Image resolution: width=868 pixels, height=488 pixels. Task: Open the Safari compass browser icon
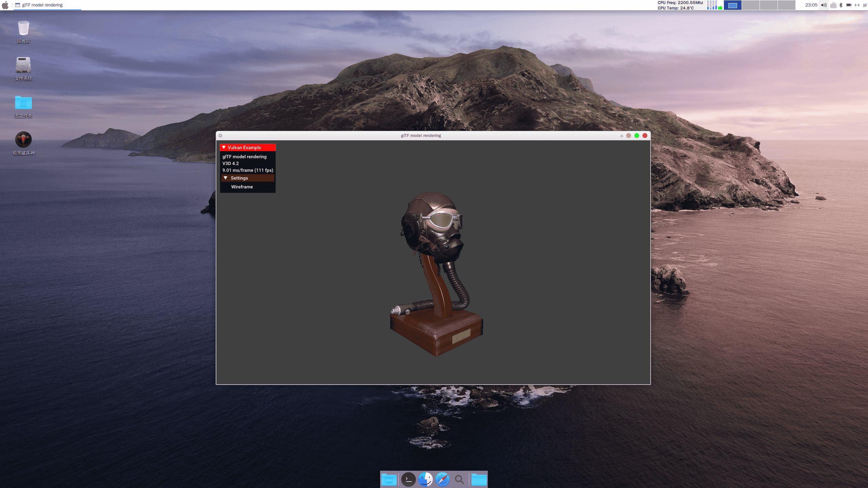pyautogui.click(x=442, y=480)
